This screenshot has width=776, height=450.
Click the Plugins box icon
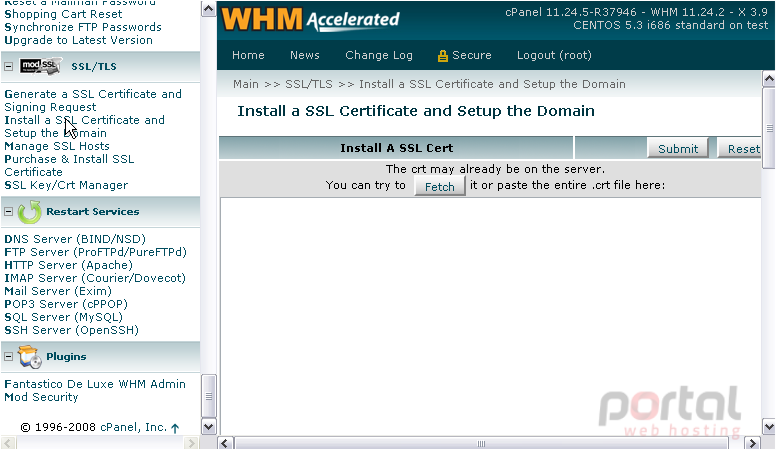pyautogui.click(x=29, y=357)
